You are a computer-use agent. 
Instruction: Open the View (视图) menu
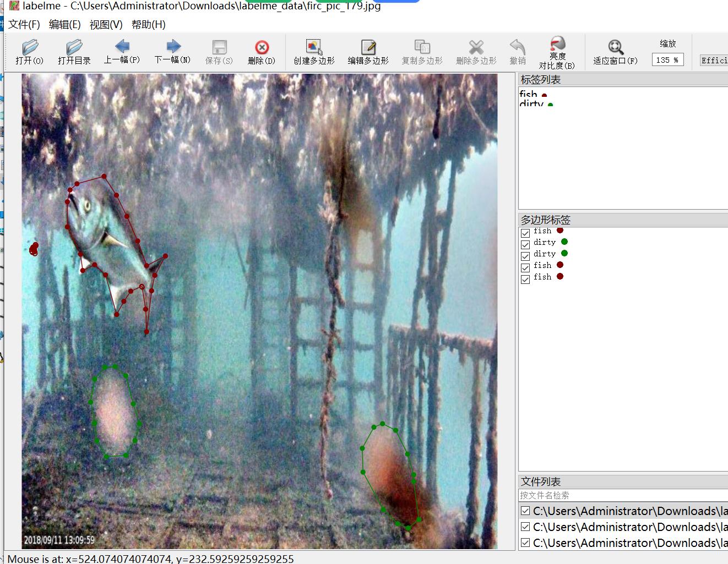point(106,25)
